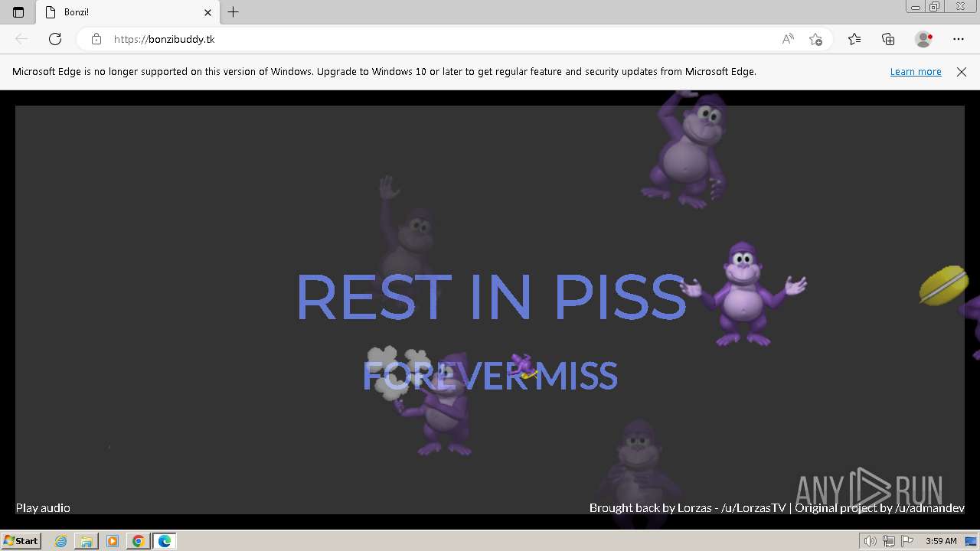The width and height of the screenshot is (980, 551).
Task: Activate Read aloud icon in address bar
Action: pos(788,39)
